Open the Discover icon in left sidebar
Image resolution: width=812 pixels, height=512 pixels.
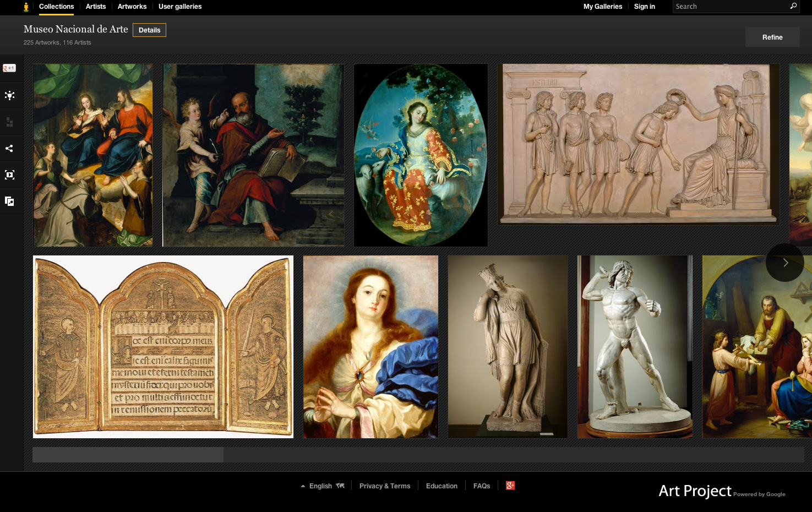pyautogui.click(x=9, y=95)
